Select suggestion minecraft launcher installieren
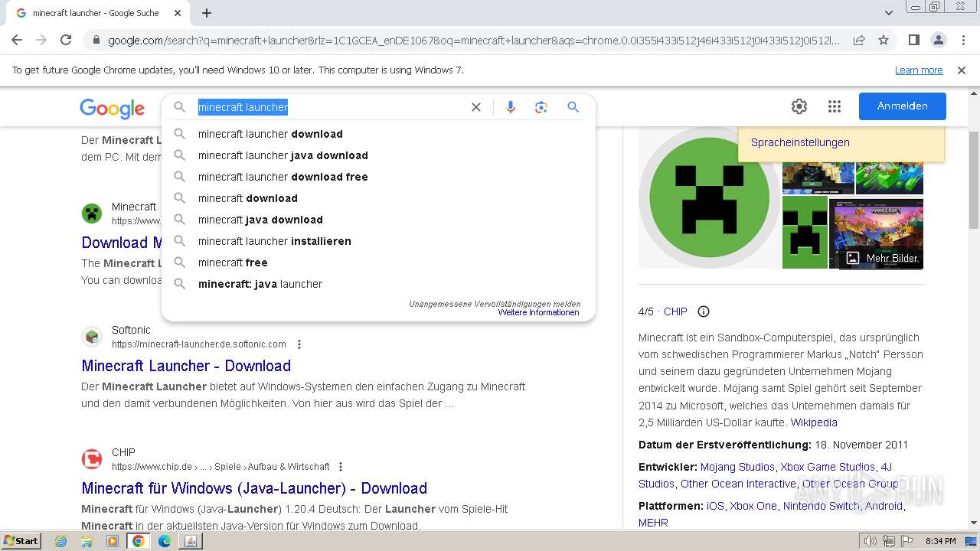The image size is (980, 551). click(378, 241)
